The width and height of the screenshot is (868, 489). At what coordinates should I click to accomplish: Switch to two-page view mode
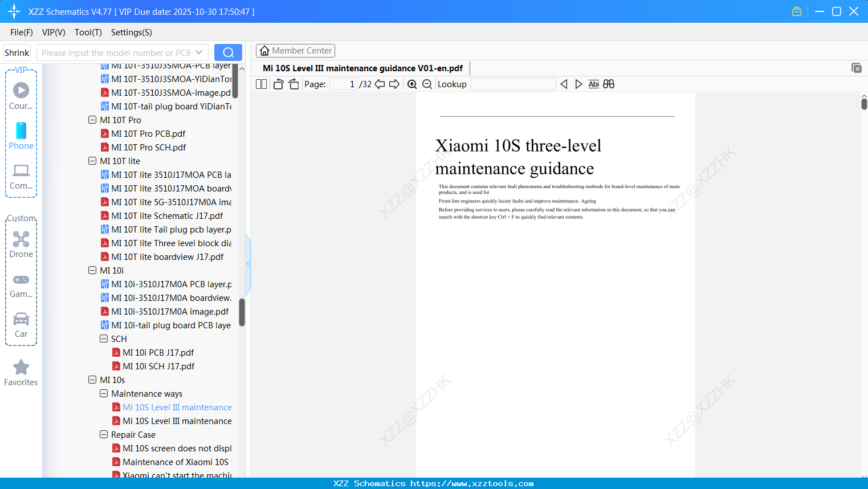[x=260, y=84]
